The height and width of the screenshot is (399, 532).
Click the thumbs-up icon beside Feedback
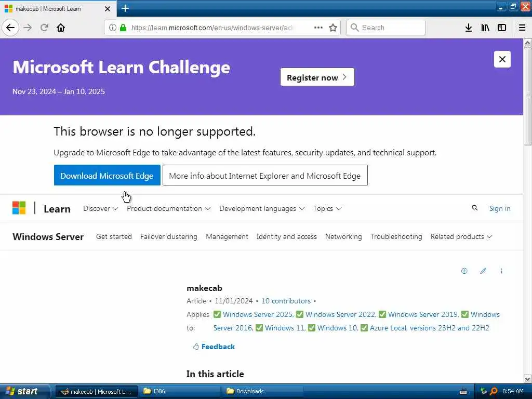click(x=196, y=347)
